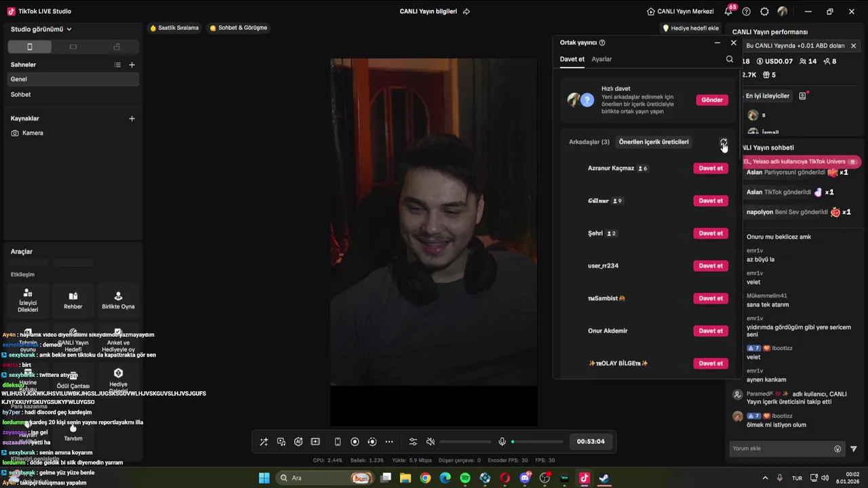Open the Studio görünümü dropdown
This screenshot has height=488, width=868.
point(41,29)
